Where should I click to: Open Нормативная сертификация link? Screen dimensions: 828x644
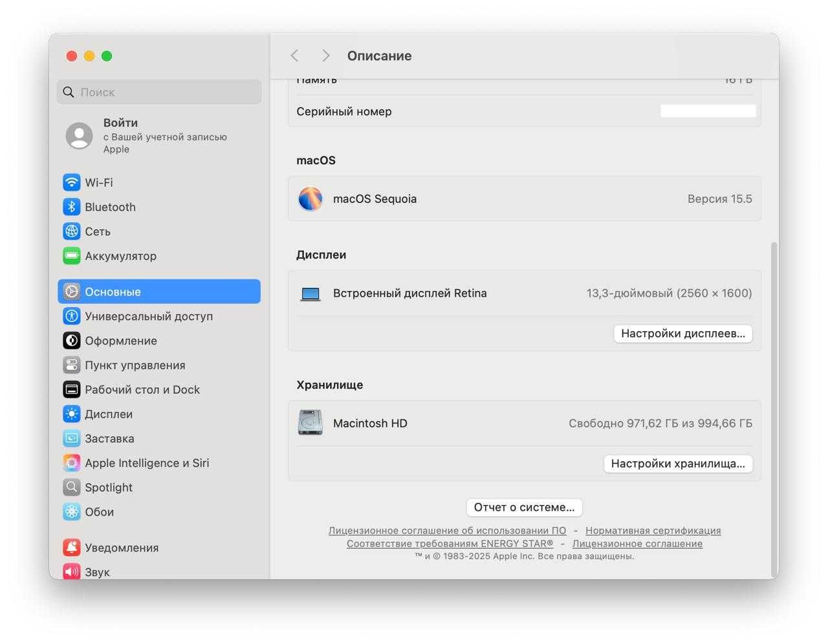click(x=653, y=531)
